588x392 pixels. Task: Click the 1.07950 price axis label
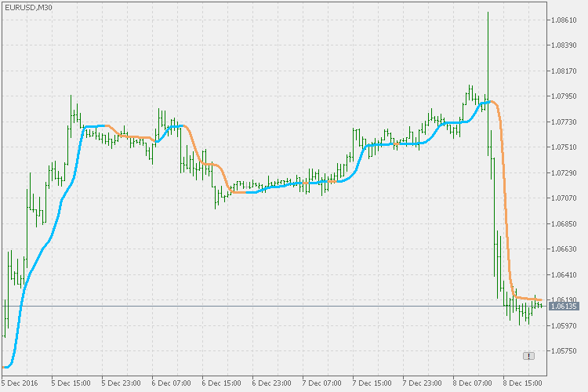564,96
